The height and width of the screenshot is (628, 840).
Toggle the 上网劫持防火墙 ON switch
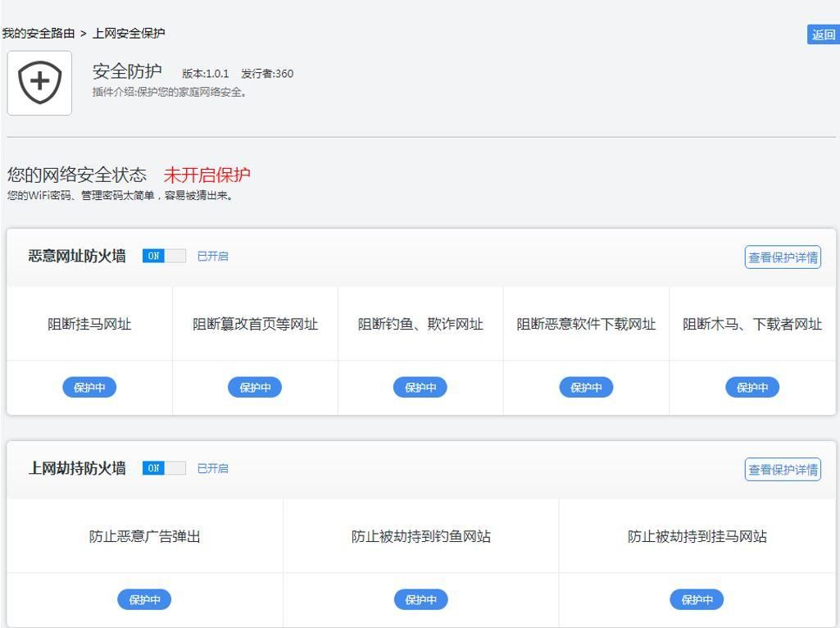(164, 468)
